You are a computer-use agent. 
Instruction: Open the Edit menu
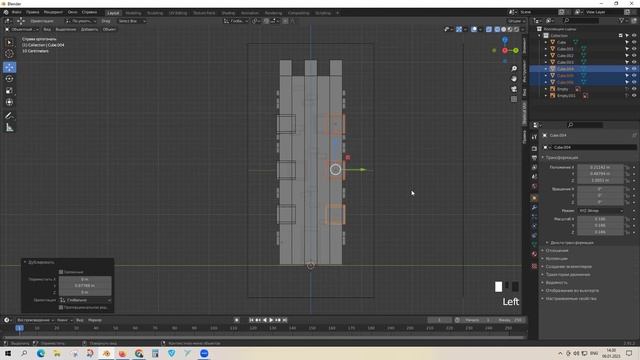(x=33, y=12)
